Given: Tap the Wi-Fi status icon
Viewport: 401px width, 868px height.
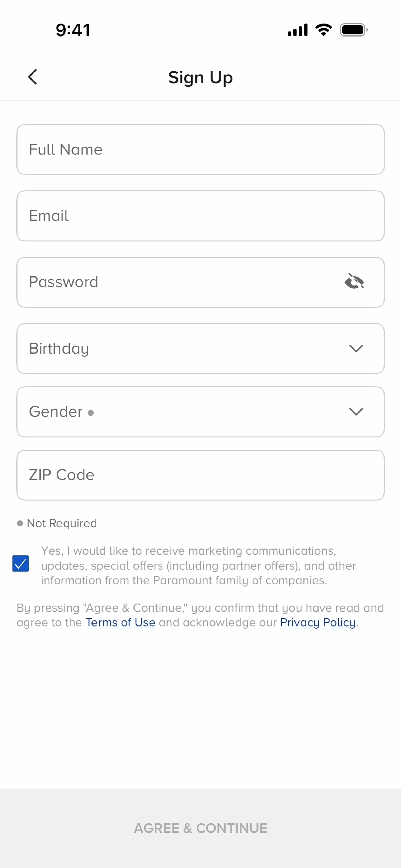Looking at the screenshot, I should (324, 30).
